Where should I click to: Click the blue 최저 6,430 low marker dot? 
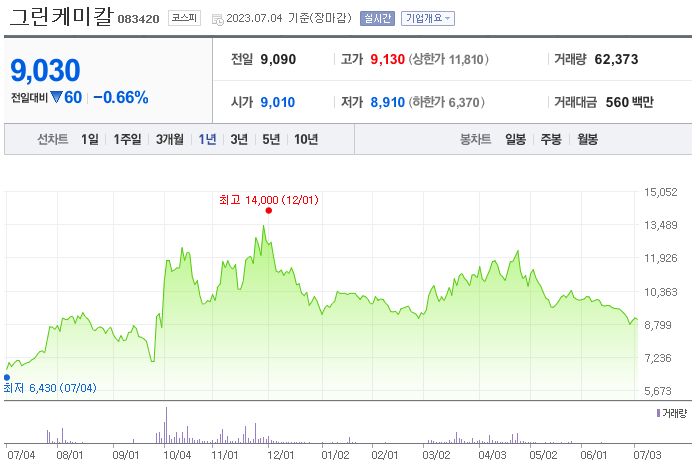point(7,377)
